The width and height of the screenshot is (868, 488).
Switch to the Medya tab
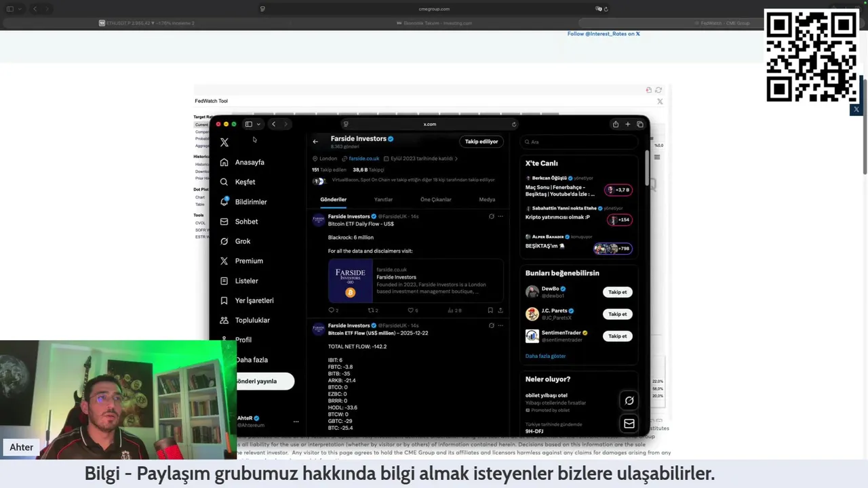487,200
